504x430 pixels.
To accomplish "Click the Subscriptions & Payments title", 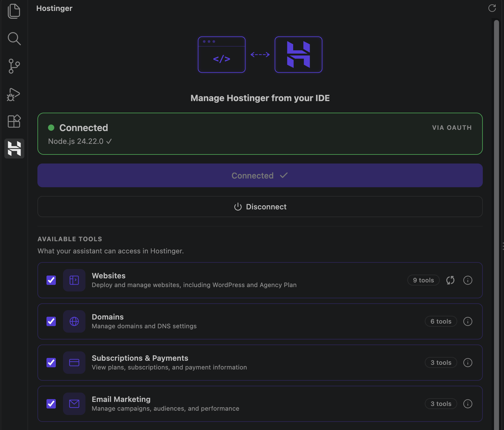I will pyautogui.click(x=140, y=358).
